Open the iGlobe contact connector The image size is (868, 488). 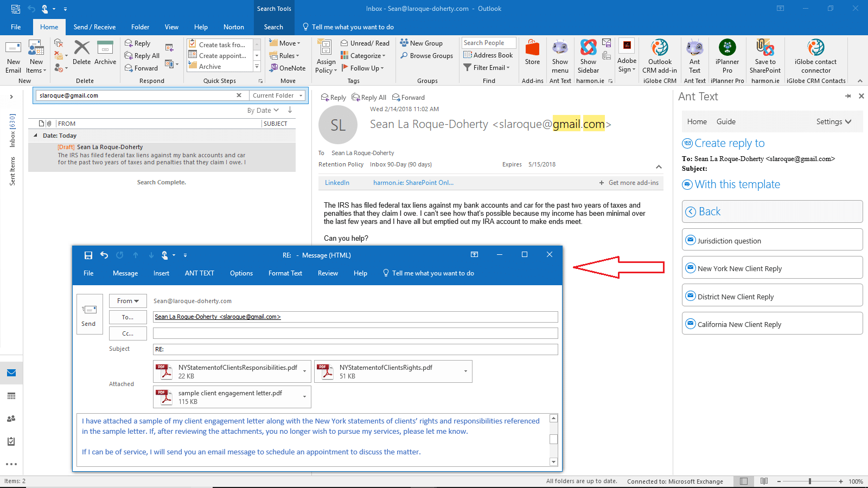[x=816, y=56]
